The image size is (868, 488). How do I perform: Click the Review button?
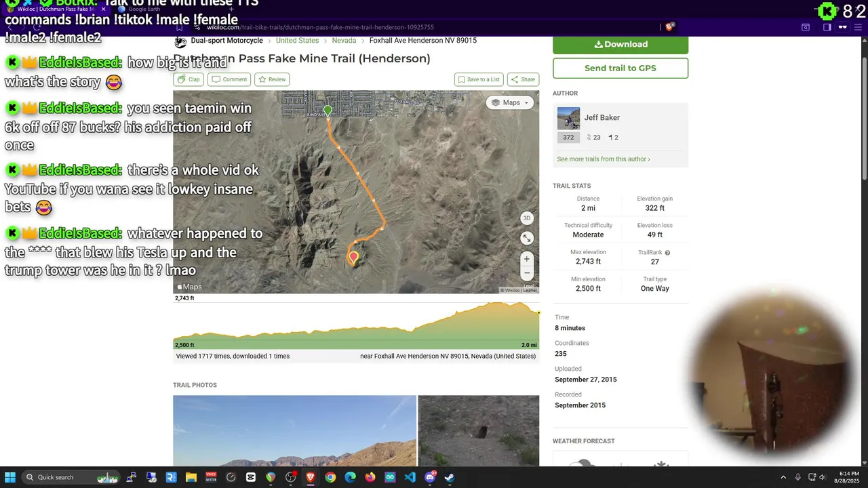(272, 79)
